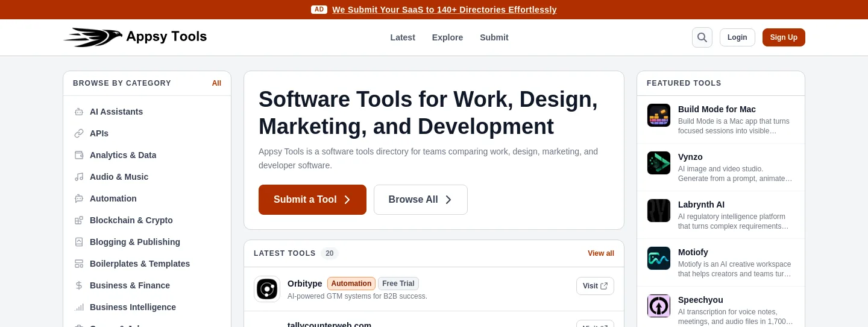The image size is (868, 327).
Task: Click the Blockchain & Crypto blocks icon
Action: [x=79, y=220]
